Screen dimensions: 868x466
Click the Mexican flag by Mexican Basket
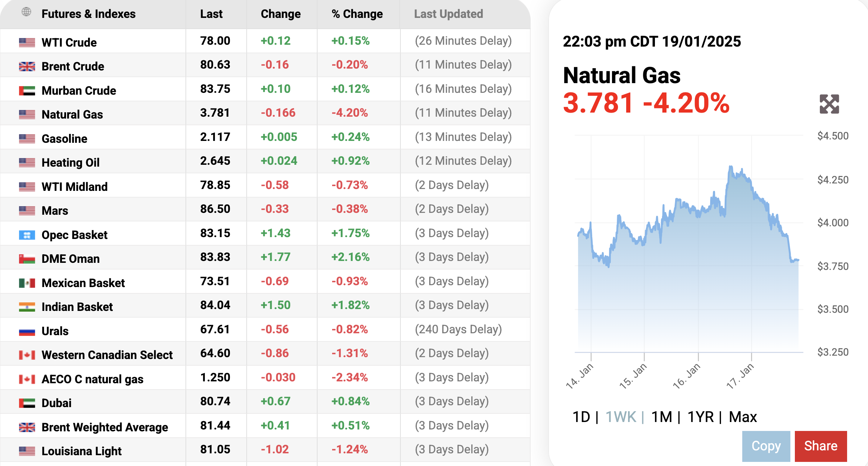[27, 283]
